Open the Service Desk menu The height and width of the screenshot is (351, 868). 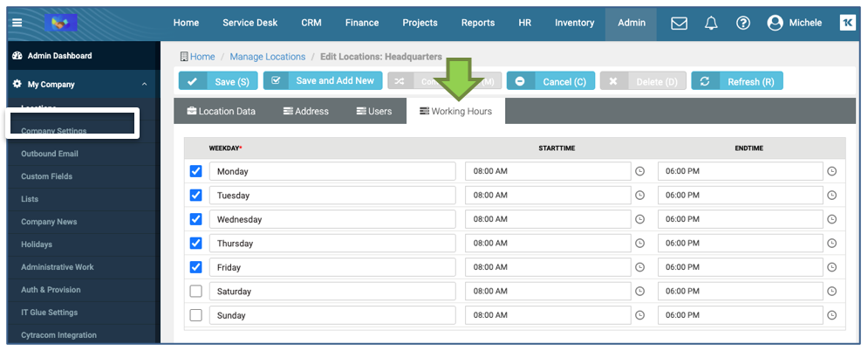click(250, 23)
